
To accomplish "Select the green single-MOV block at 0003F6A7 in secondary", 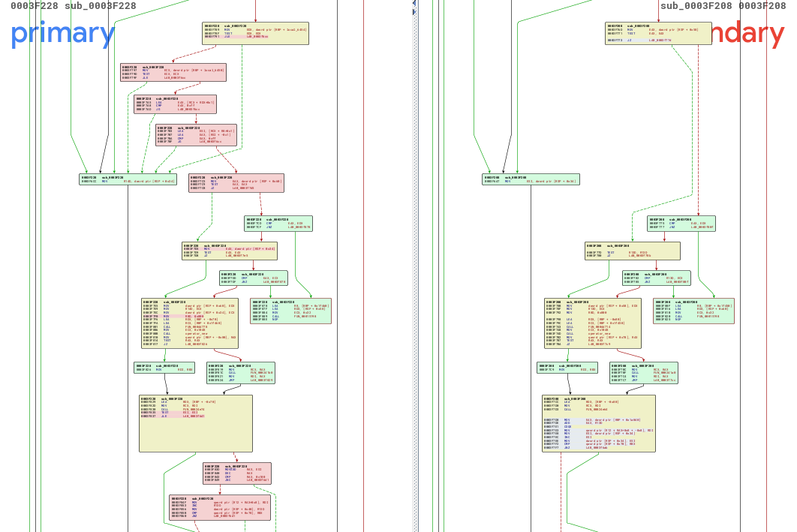I will [531, 179].
